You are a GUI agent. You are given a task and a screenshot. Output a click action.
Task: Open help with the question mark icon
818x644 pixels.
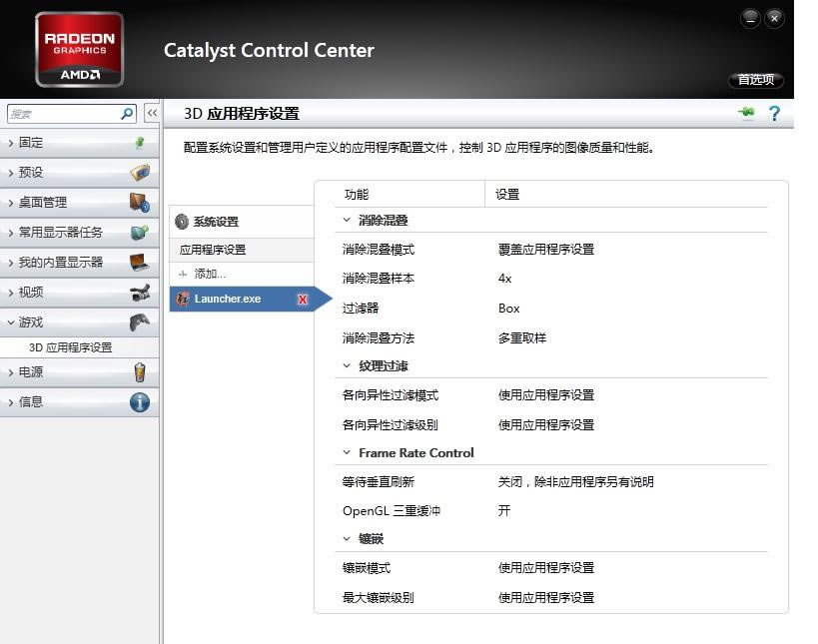pyautogui.click(x=774, y=114)
